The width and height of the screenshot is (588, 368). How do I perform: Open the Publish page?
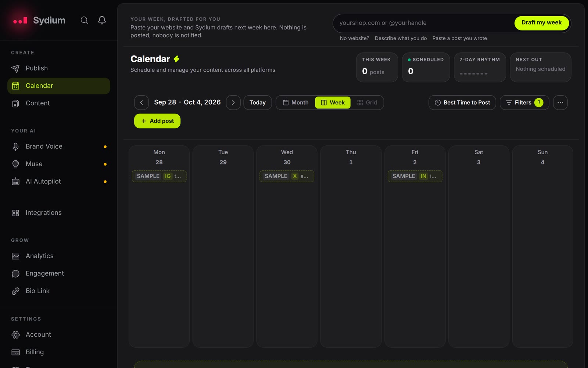tap(59, 68)
